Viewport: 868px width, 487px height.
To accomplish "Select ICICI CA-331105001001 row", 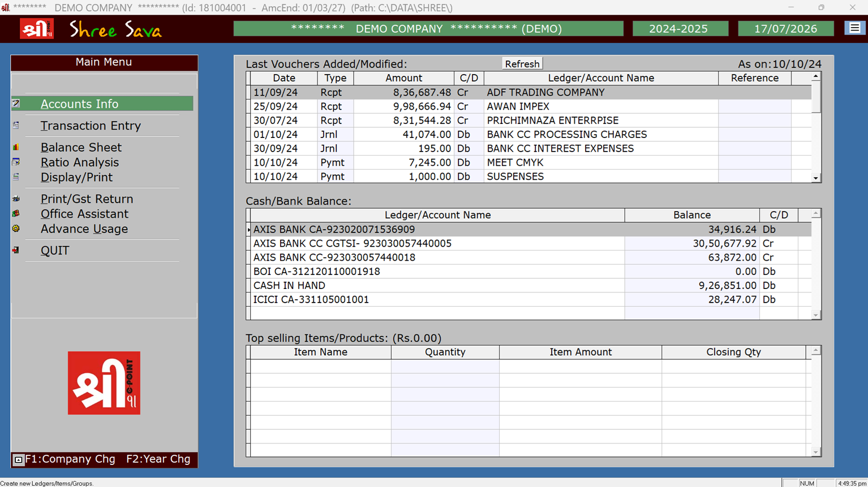I will (x=531, y=299).
